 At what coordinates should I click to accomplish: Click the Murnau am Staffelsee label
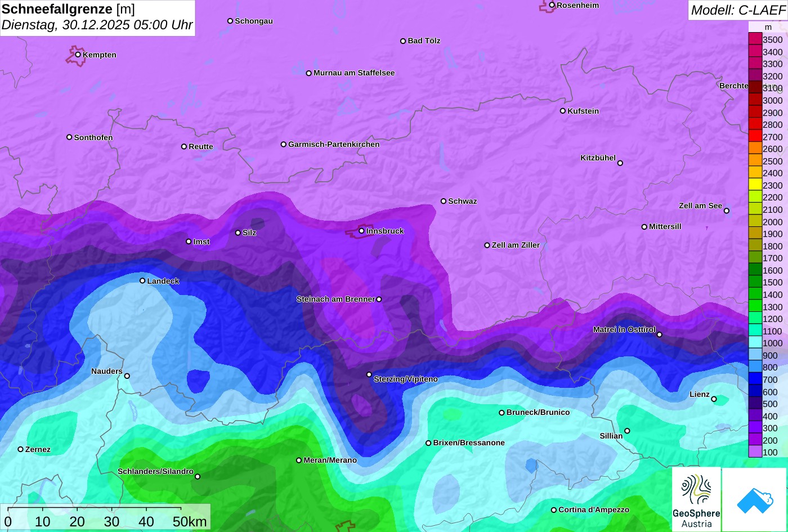[354, 73]
